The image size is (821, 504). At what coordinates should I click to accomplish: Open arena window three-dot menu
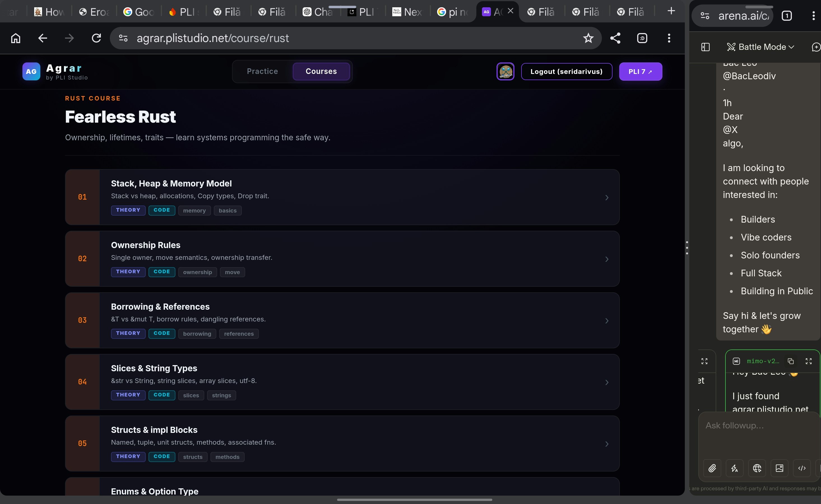pyautogui.click(x=814, y=16)
